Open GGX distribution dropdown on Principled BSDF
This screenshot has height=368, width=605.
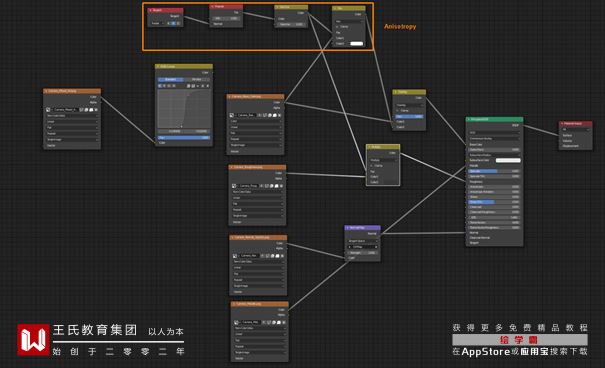pyautogui.click(x=494, y=132)
